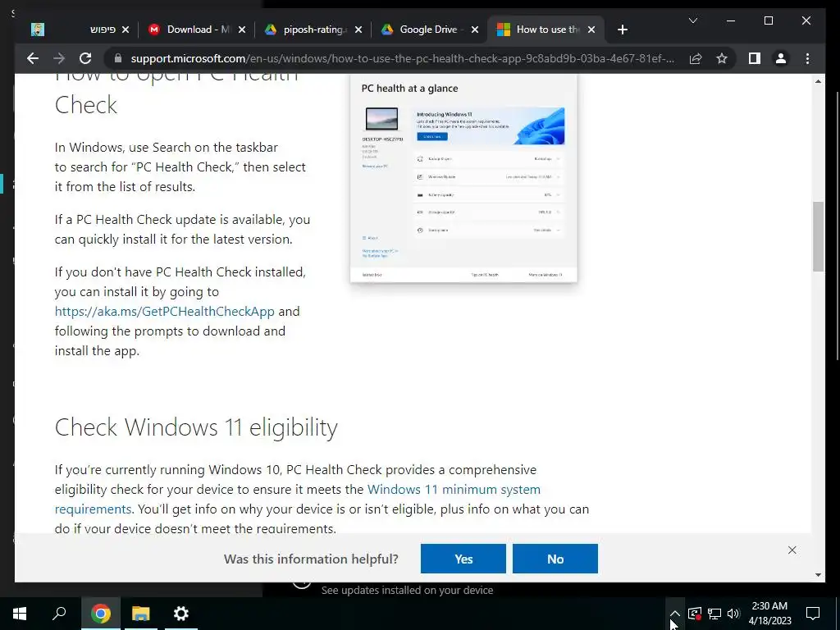Bookmark this page with the star
Screen dimensions: 840x630
click(x=722, y=58)
